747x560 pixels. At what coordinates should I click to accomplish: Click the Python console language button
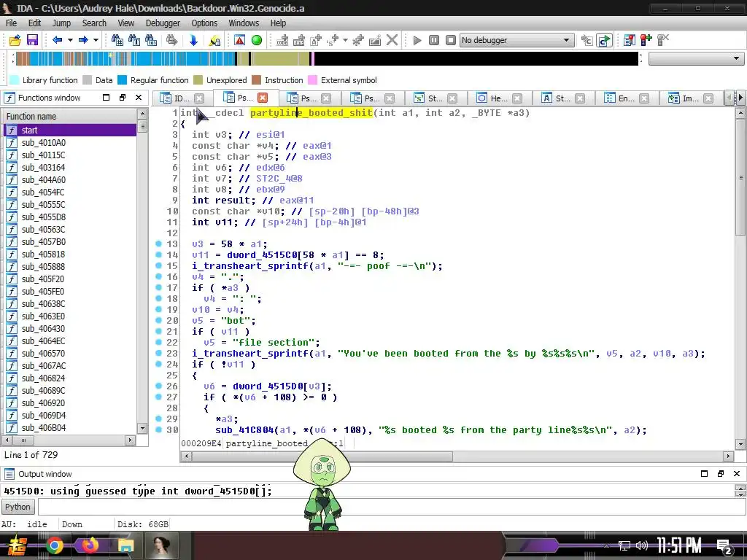tap(18, 507)
